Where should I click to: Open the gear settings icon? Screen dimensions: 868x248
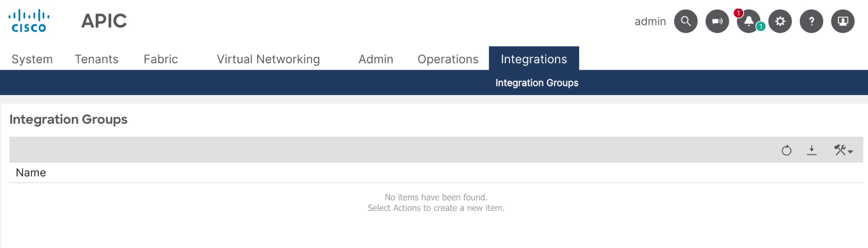point(780,21)
